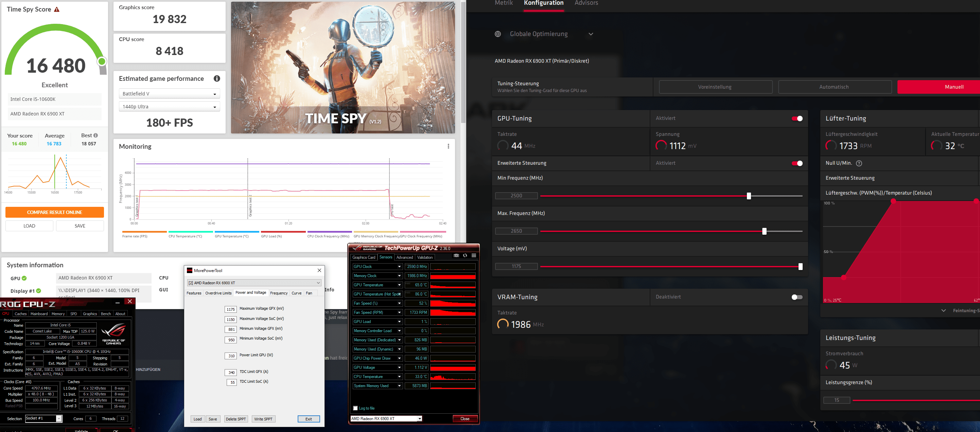The image size is (980, 432).
Task: Click the LOAD button in 3DMark
Action: coord(29,226)
